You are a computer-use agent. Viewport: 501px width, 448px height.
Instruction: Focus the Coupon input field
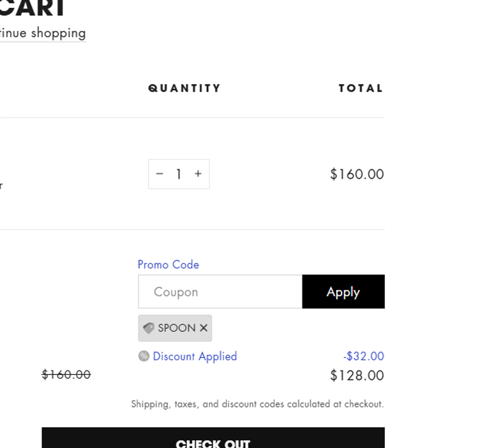coord(220,292)
